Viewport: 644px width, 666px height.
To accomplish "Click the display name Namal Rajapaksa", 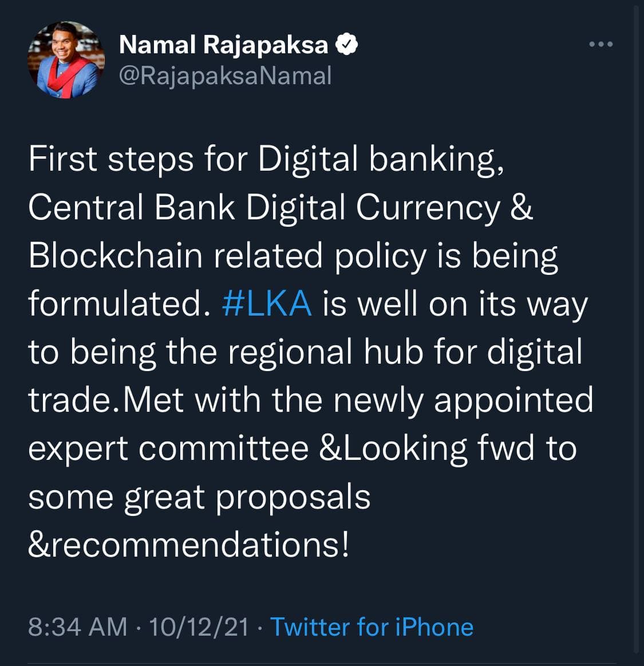I will [x=224, y=45].
